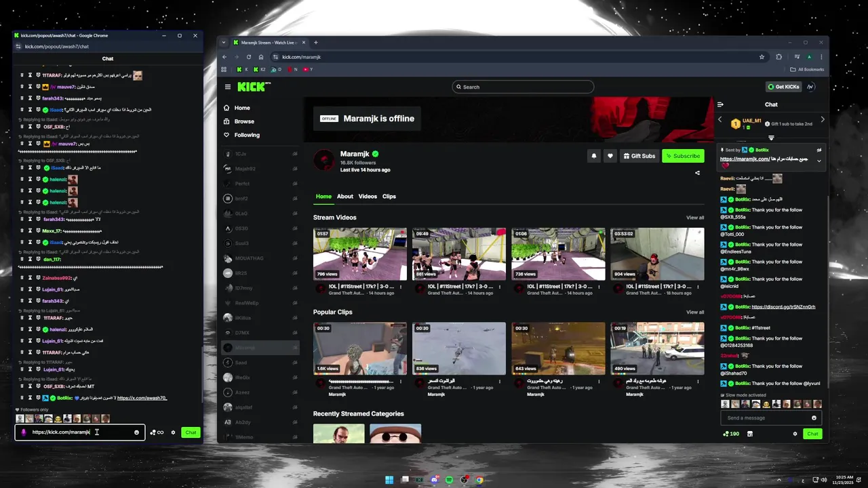Click the green Chat button in Maramjk's chat
This screenshot has width=868, height=488.
pyautogui.click(x=812, y=434)
